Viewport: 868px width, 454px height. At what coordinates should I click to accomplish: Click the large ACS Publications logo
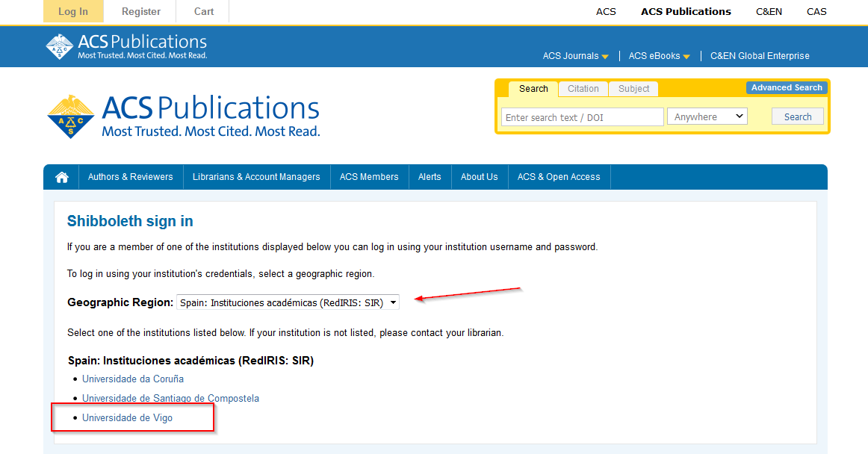pyautogui.click(x=183, y=116)
